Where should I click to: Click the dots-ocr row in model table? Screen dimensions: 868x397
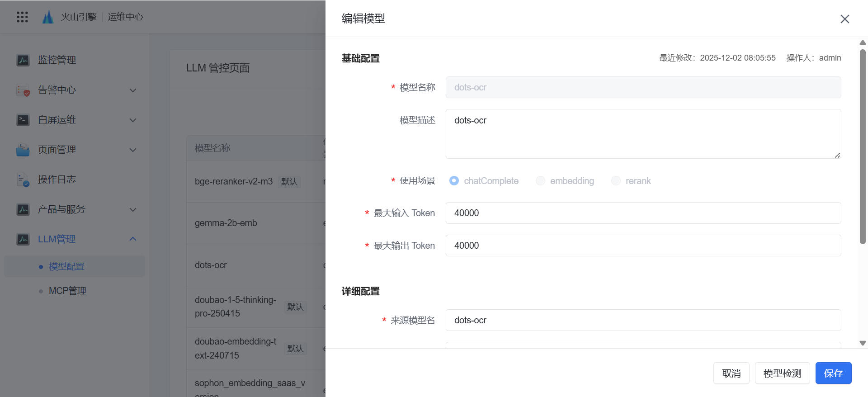(256, 265)
